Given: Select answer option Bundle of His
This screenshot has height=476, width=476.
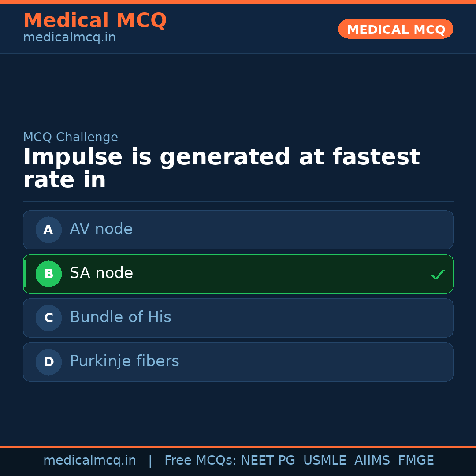Looking at the screenshot, I should coord(238,318).
